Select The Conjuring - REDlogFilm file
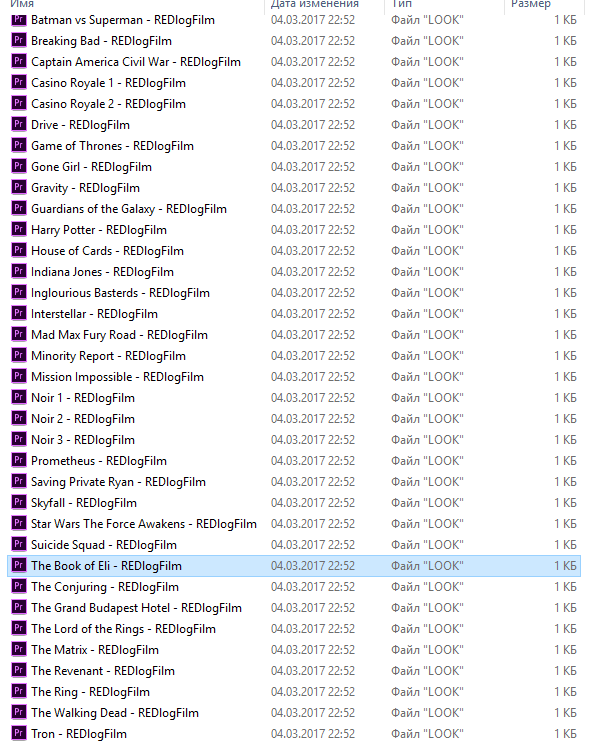600x746 pixels. point(105,587)
